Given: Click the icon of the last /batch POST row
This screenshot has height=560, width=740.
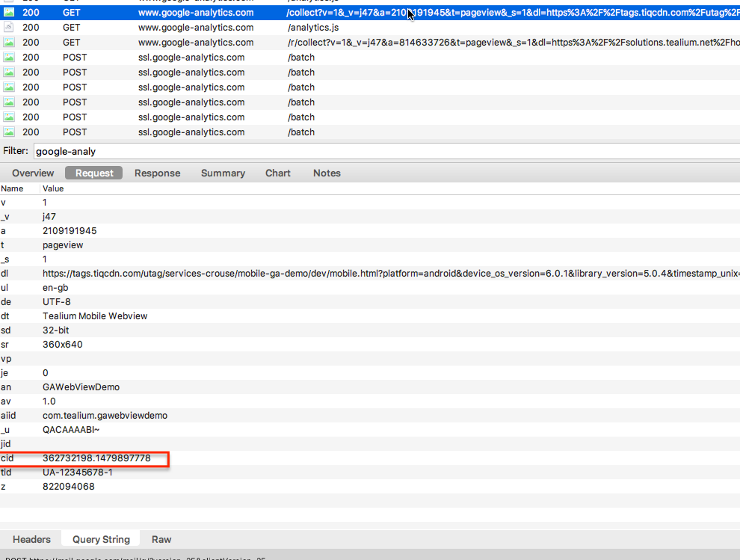Looking at the screenshot, I should click(9, 132).
